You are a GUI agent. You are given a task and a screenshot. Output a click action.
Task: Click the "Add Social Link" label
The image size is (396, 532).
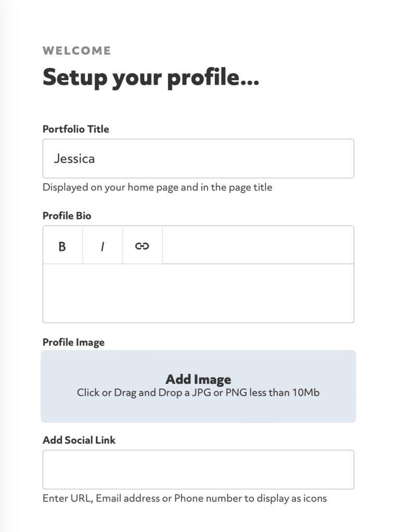click(x=79, y=440)
